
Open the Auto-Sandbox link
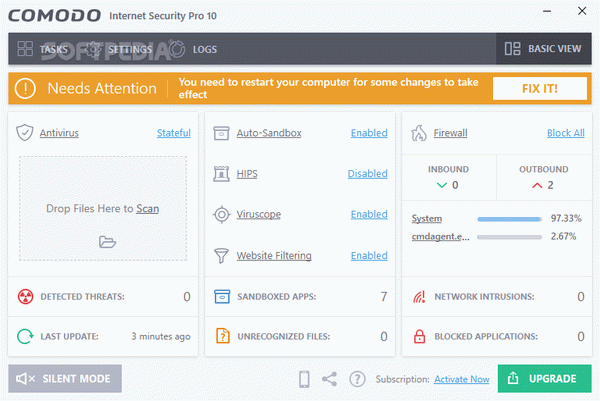269,133
